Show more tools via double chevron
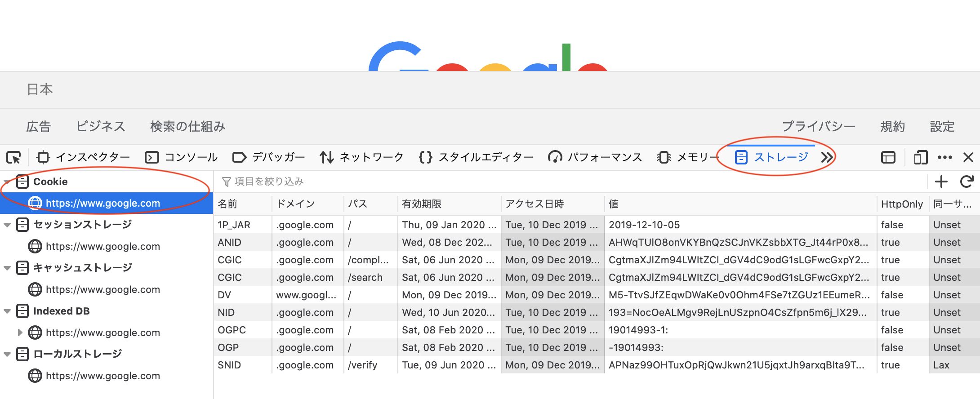This screenshot has height=399, width=980. click(827, 157)
